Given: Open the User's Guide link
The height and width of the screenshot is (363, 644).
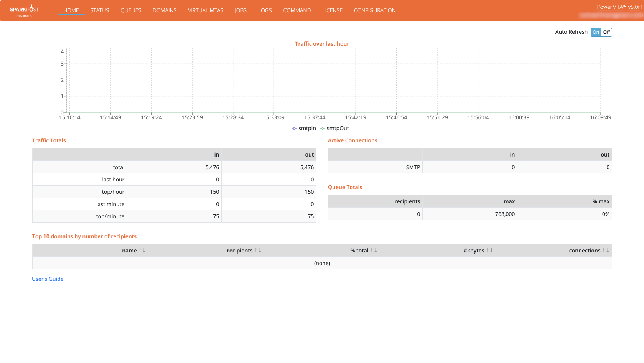Looking at the screenshot, I should (x=48, y=279).
